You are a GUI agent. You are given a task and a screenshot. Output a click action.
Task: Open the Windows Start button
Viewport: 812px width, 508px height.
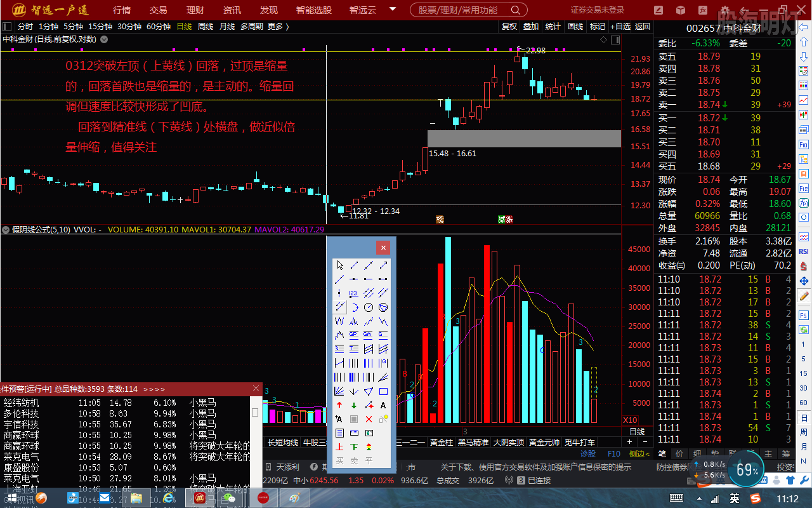point(12,498)
